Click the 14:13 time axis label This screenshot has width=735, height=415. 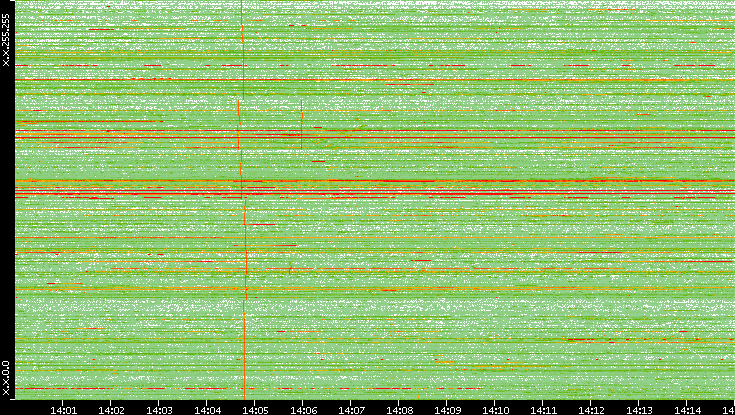(639, 410)
